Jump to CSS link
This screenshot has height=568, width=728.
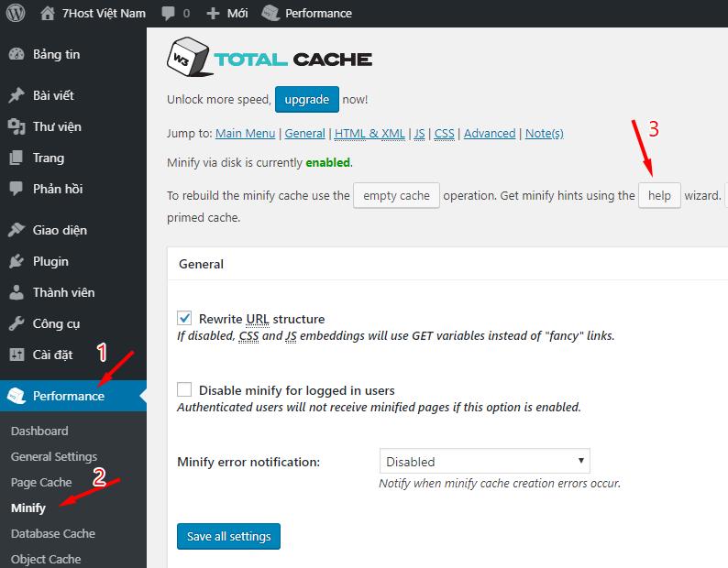(445, 134)
